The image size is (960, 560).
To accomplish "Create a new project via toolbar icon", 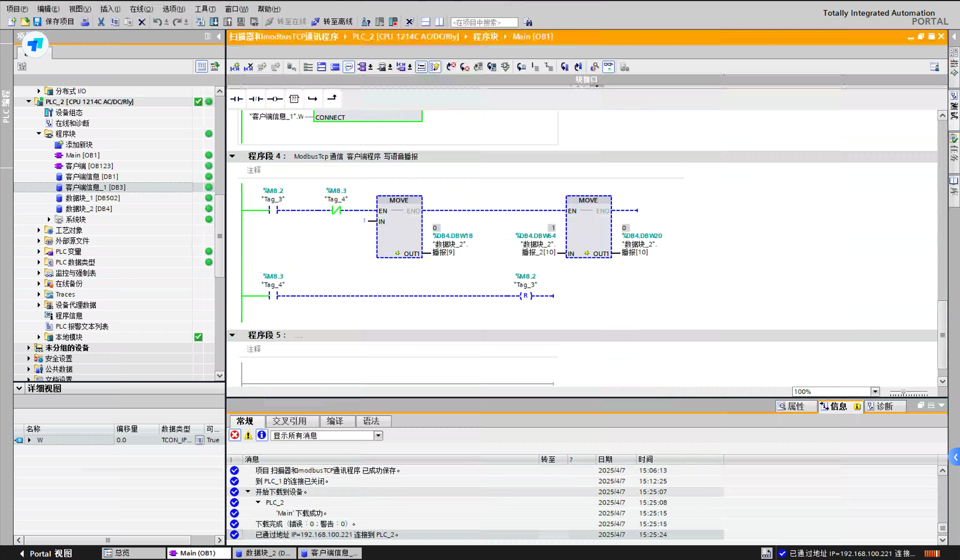I will click(x=12, y=22).
